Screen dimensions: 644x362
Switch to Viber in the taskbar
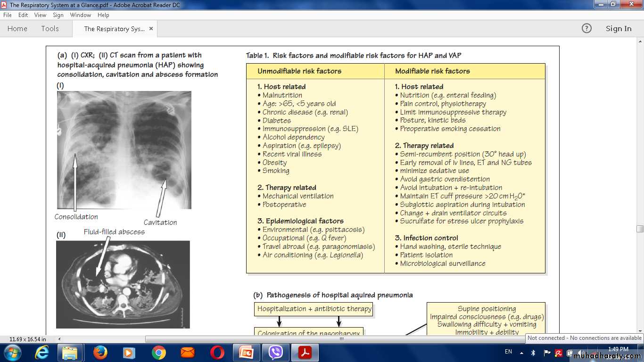pyautogui.click(x=275, y=353)
